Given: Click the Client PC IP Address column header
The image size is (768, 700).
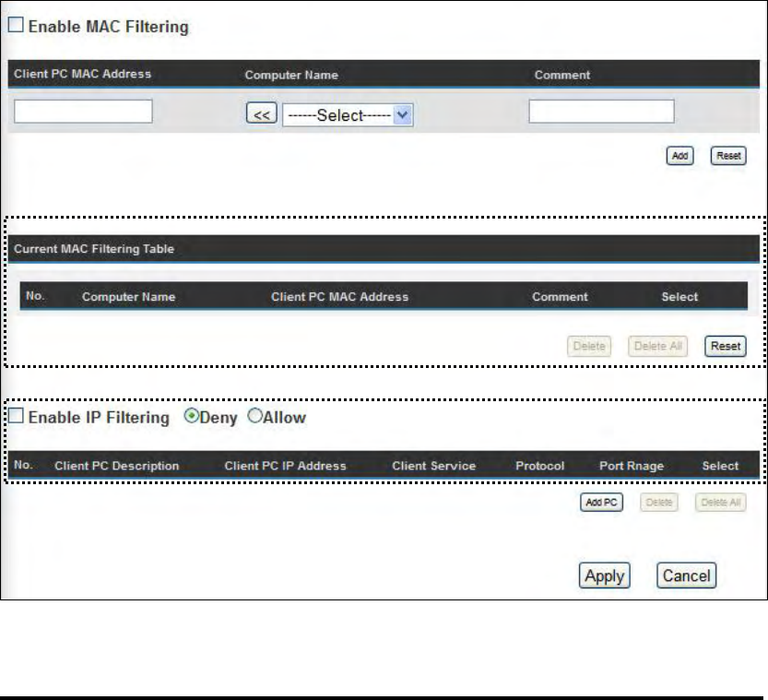Looking at the screenshot, I should click(285, 466).
